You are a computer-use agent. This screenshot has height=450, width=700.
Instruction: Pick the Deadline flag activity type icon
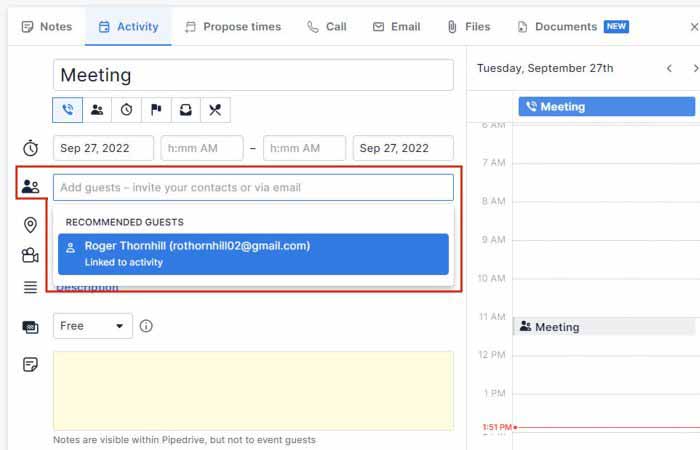pyautogui.click(x=156, y=110)
